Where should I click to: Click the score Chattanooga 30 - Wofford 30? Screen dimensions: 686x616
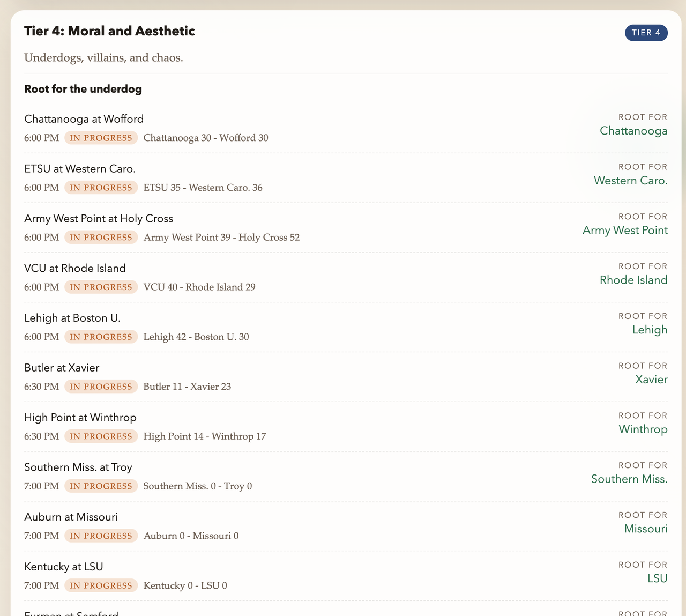tap(206, 138)
